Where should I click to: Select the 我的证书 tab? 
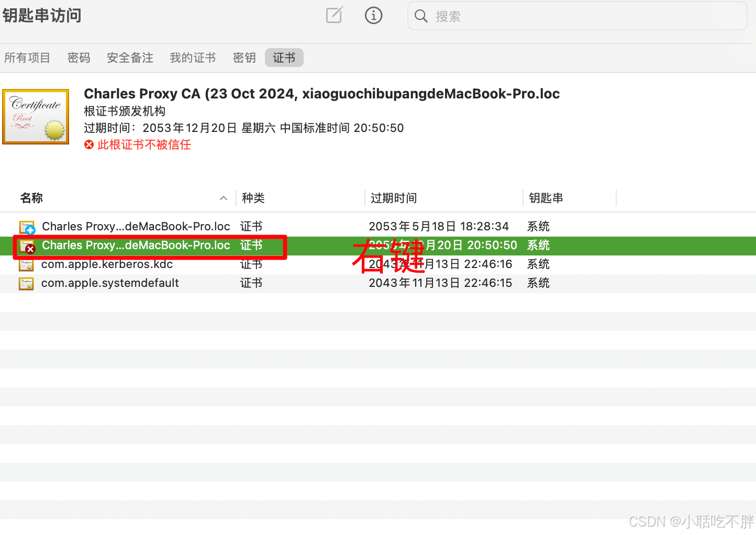[193, 58]
